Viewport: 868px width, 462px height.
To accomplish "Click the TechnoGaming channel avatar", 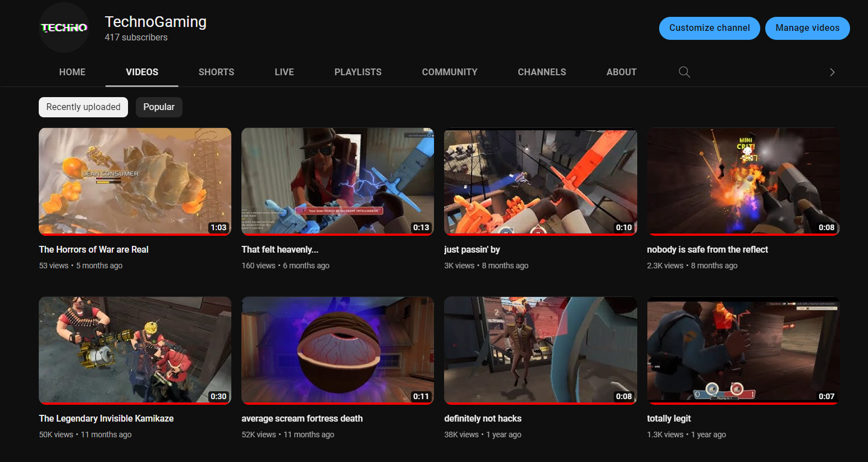I will click(64, 28).
